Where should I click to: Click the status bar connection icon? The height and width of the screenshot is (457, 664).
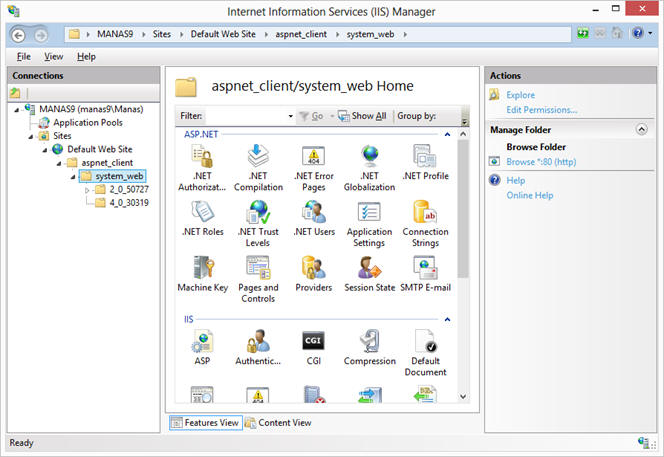point(643,443)
